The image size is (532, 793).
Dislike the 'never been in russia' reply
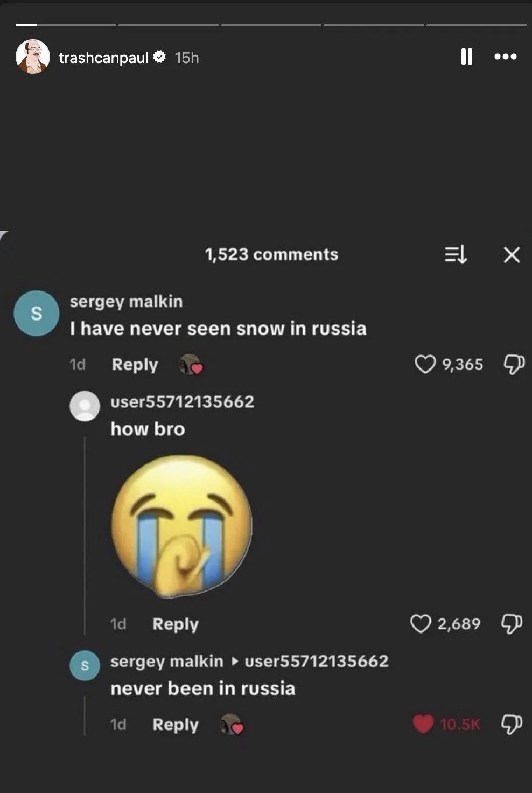(x=512, y=724)
